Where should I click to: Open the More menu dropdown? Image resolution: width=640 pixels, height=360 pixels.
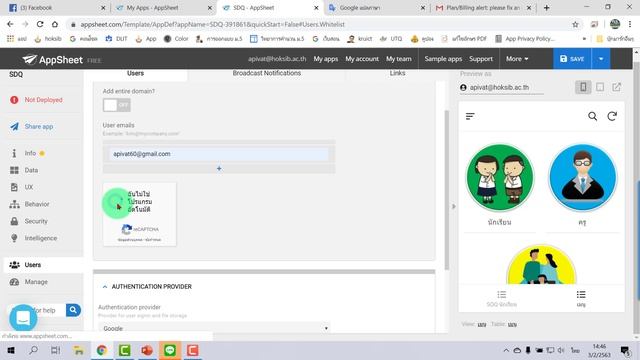point(517,59)
